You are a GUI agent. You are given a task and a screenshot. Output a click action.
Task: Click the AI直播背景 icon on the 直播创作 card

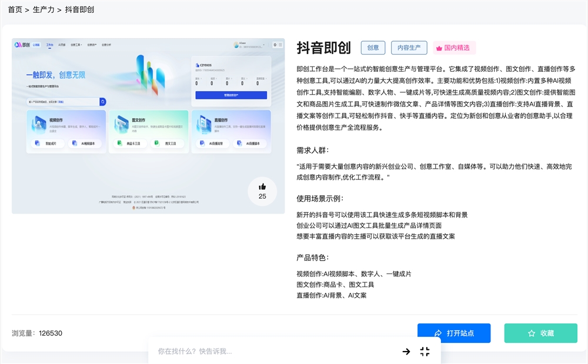(x=202, y=142)
